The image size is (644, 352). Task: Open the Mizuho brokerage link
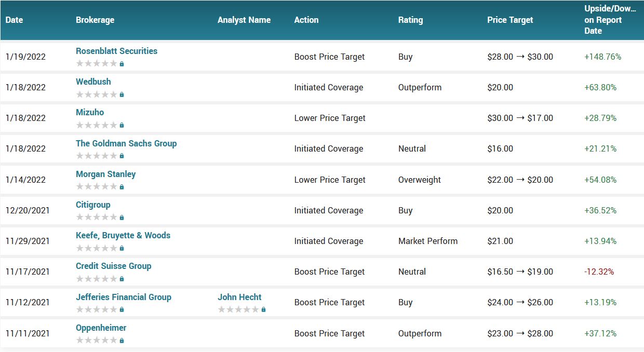90,112
